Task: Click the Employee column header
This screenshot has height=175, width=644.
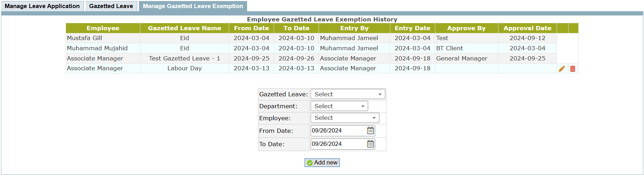Action: point(103,28)
